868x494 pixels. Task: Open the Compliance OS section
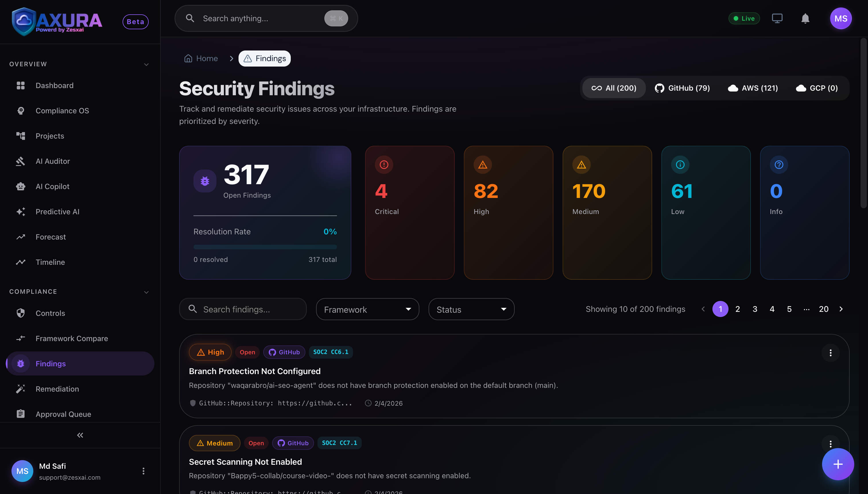point(63,110)
